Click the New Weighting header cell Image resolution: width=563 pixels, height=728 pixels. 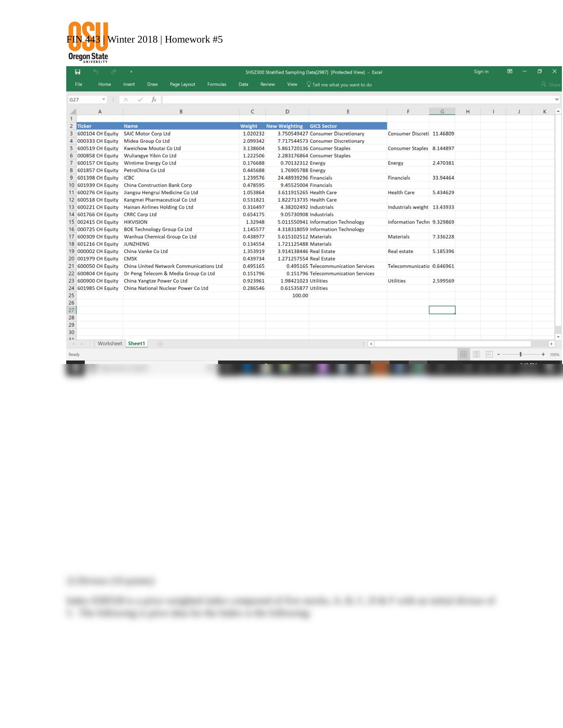[x=287, y=126]
